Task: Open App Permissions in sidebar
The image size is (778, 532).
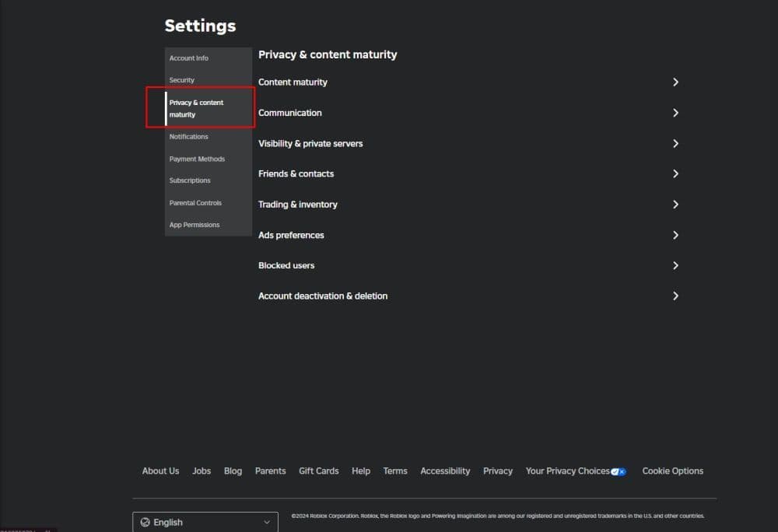Action: click(194, 225)
